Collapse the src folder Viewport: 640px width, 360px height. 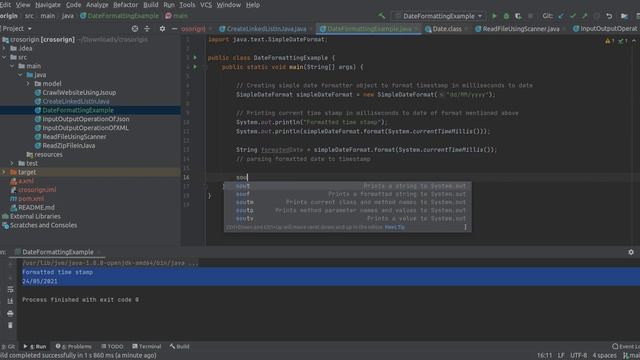4,57
